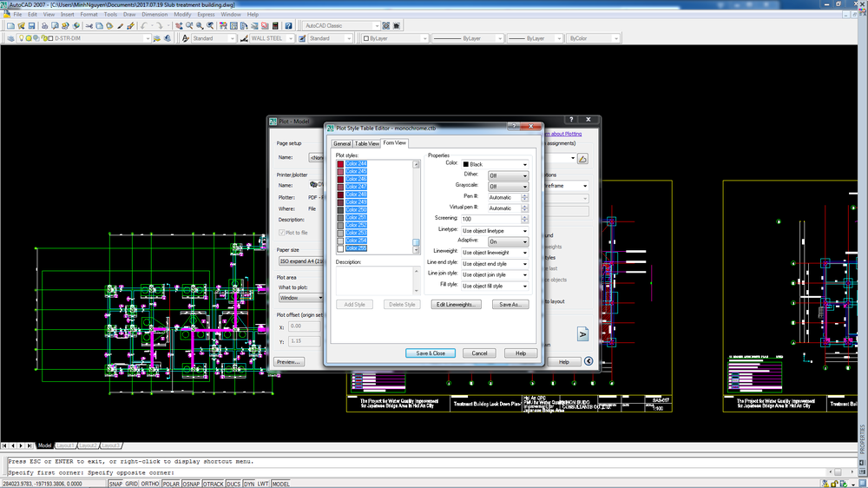Viewport: 868px width, 488px height.
Task: Collapse the Plot dialog with round arrow button
Action: (x=589, y=361)
